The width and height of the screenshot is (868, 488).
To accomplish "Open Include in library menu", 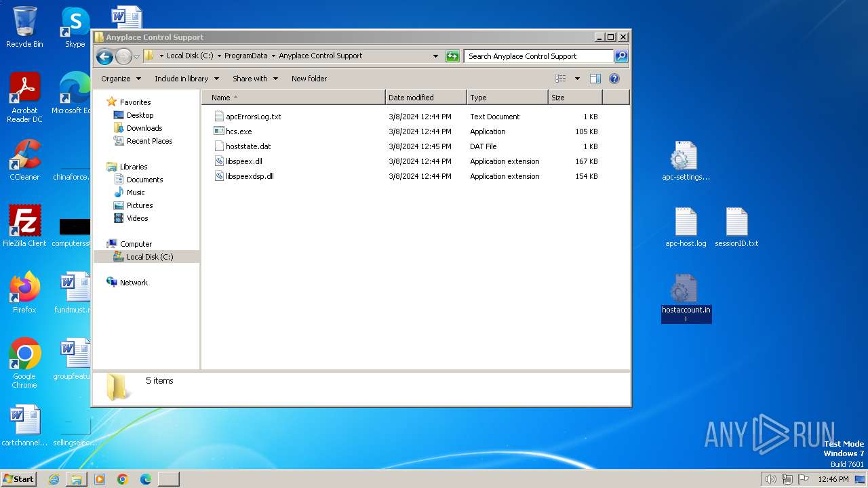I will pos(186,79).
